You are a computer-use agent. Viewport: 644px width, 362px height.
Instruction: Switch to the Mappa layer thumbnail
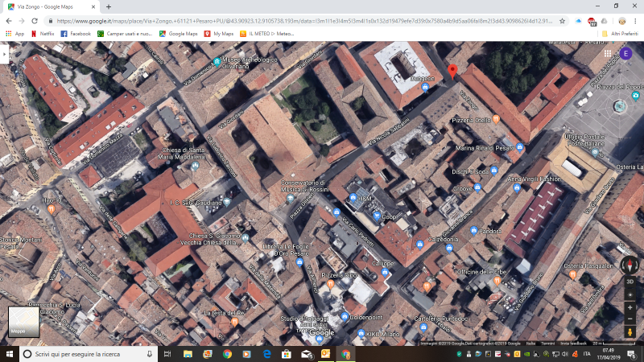(x=23, y=321)
